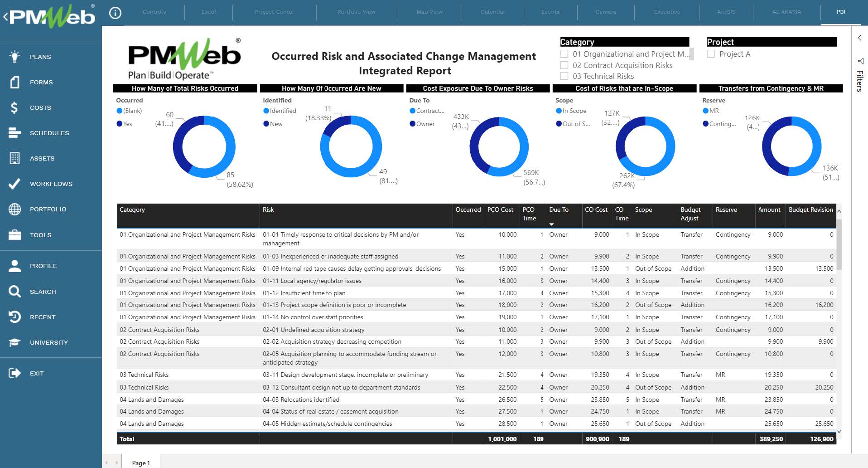Click the table vertical scrollbar thumb

(839, 245)
